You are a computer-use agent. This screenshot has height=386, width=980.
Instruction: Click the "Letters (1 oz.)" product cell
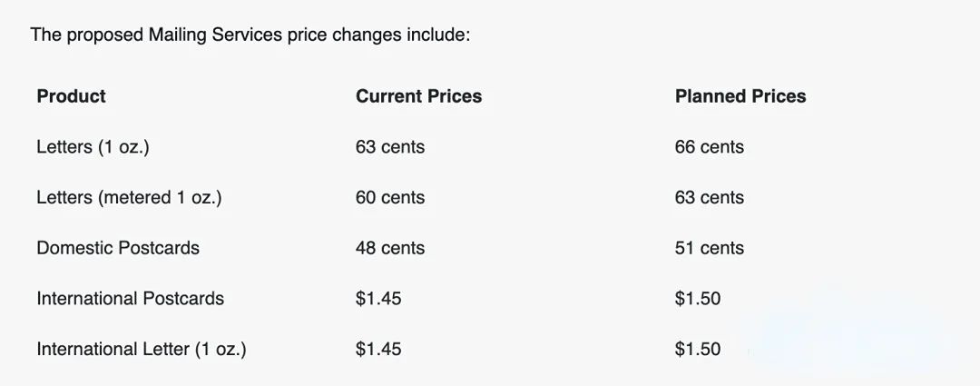[93, 147]
